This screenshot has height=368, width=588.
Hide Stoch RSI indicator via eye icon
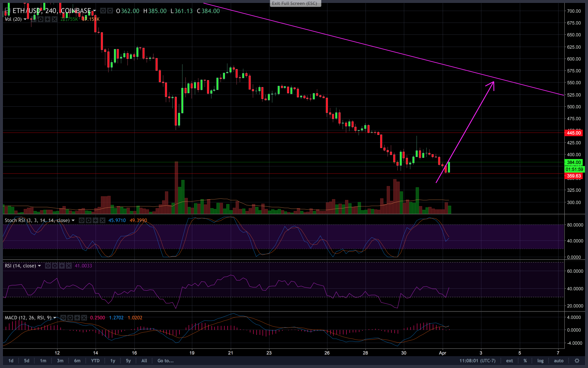[x=82, y=220]
